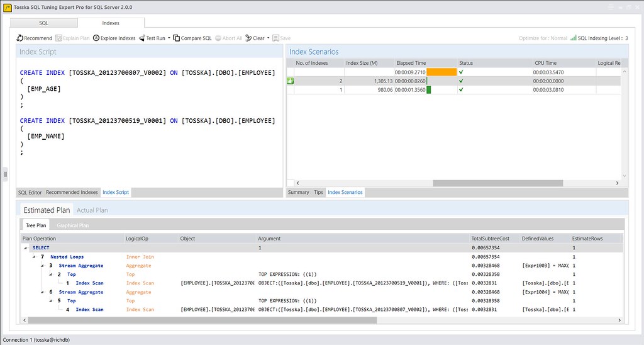Open the Actual Plan view
The image size is (644, 345).
click(92, 210)
